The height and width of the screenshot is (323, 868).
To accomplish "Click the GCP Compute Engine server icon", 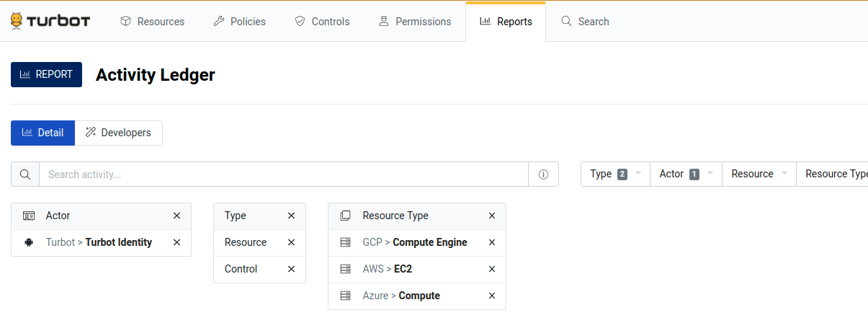I will click(345, 242).
